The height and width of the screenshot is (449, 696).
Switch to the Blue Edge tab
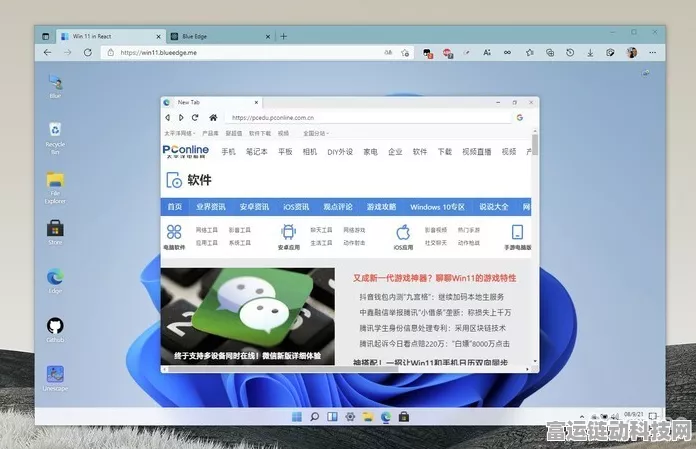click(x=221, y=36)
